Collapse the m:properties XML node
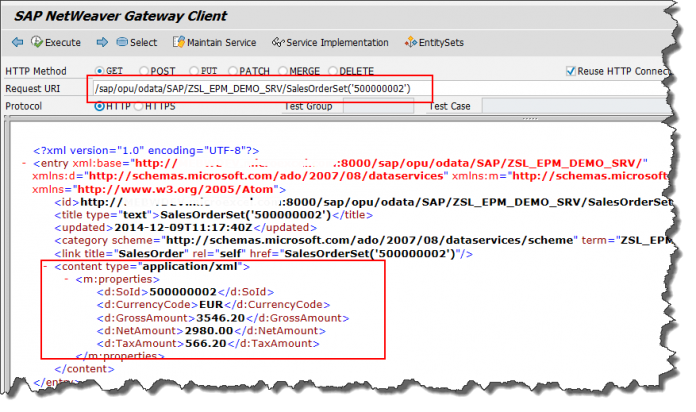 pyautogui.click(x=66, y=279)
